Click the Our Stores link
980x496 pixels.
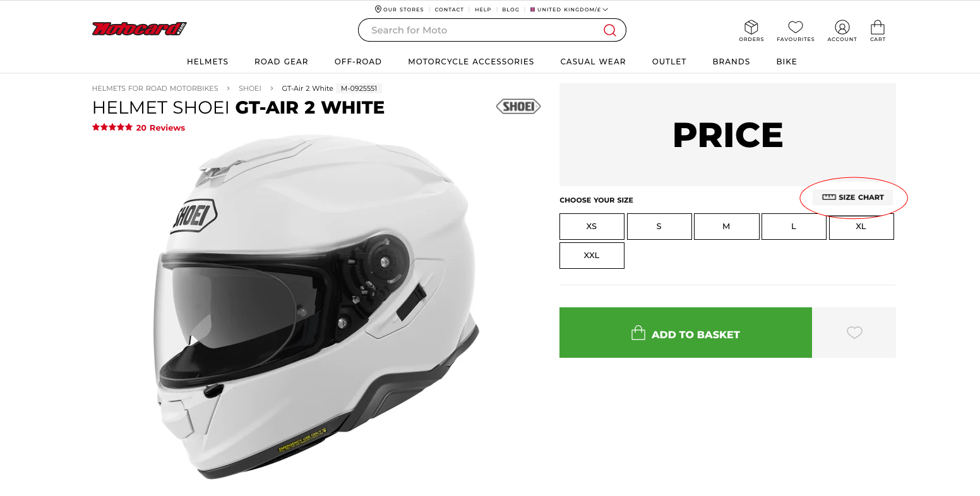399,9
